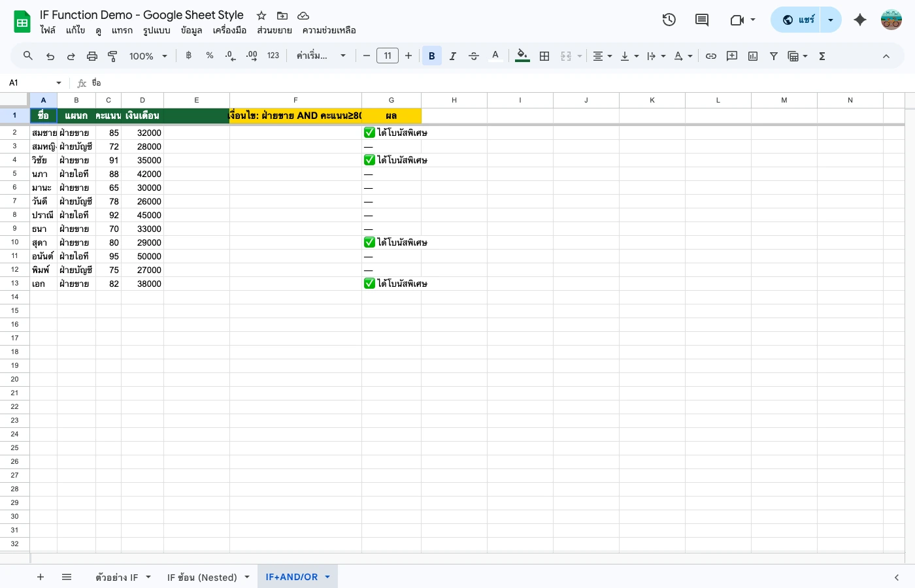This screenshot has width=915, height=588.
Task: Apply borders to selection
Action: coord(544,56)
